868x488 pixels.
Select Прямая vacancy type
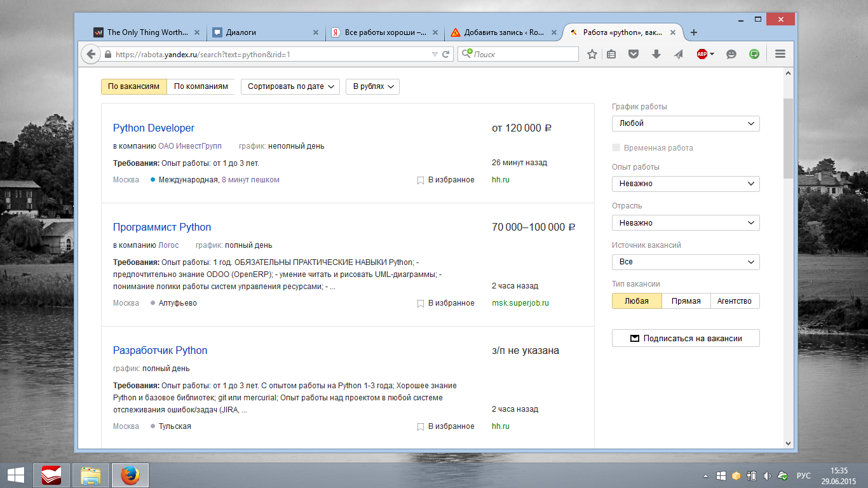[x=686, y=301]
